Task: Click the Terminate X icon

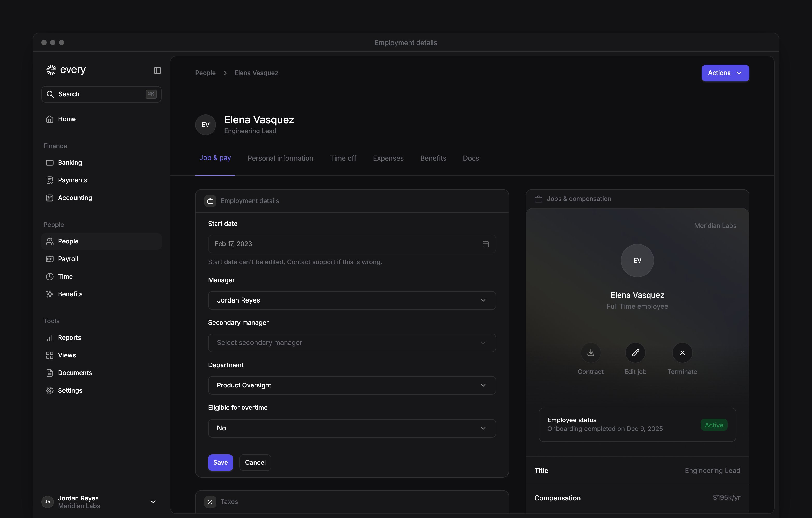Action: tap(682, 353)
